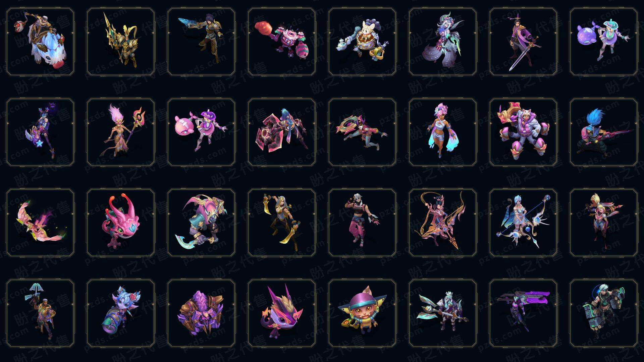
Task: Choose the archer with the blue crystal bow
Action: [523, 223]
